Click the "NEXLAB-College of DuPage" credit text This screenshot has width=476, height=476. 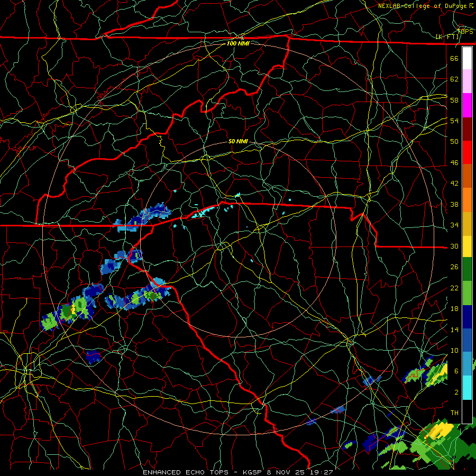[423, 6]
